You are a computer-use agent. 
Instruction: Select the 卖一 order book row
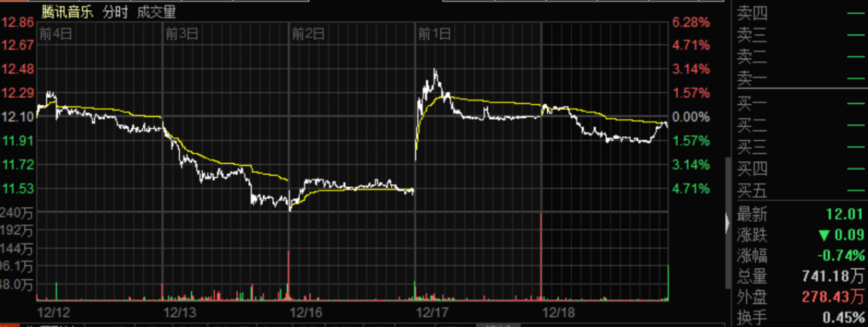pyautogui.click(x=801, y=80)
